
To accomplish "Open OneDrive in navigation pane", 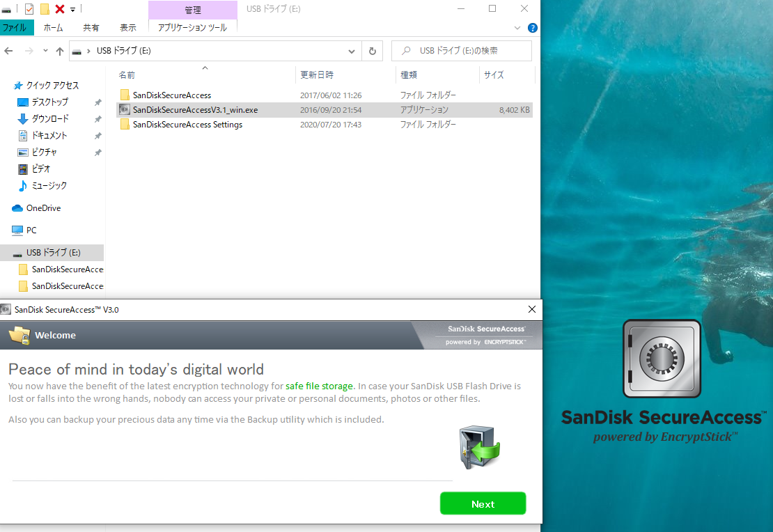I will (43, 208).
